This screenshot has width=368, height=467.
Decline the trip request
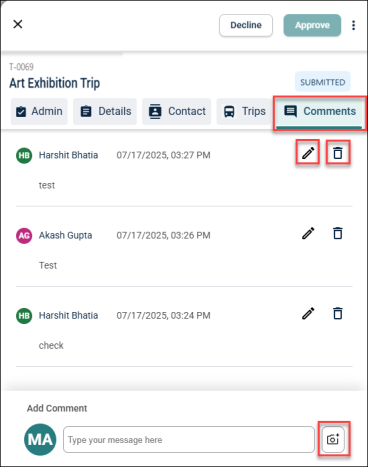tap(246, 25)
